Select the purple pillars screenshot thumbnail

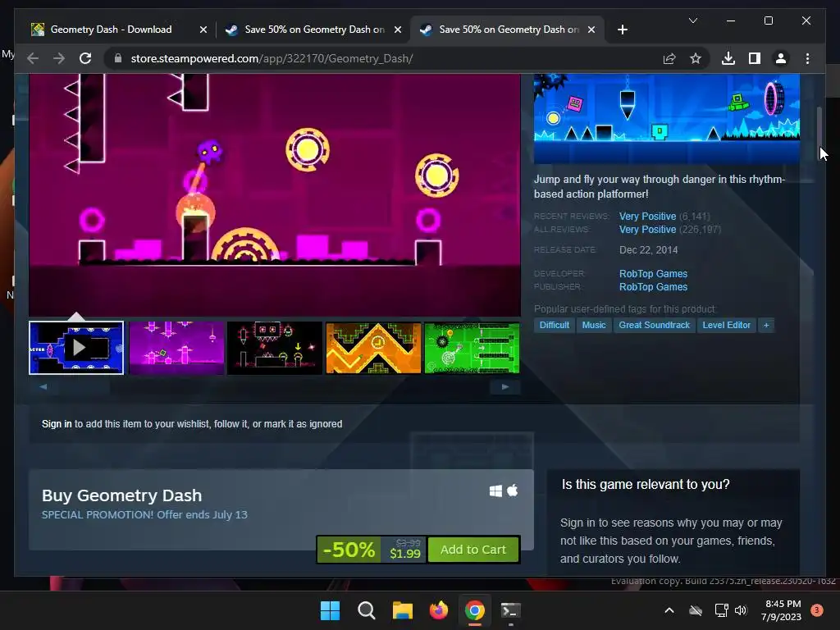point(176,348)
